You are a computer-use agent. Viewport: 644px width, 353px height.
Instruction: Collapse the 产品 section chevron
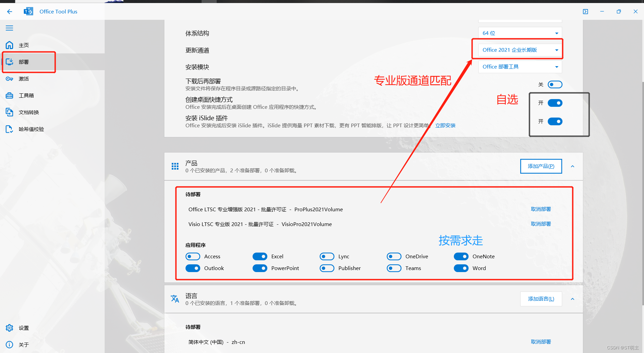(573, 166)
